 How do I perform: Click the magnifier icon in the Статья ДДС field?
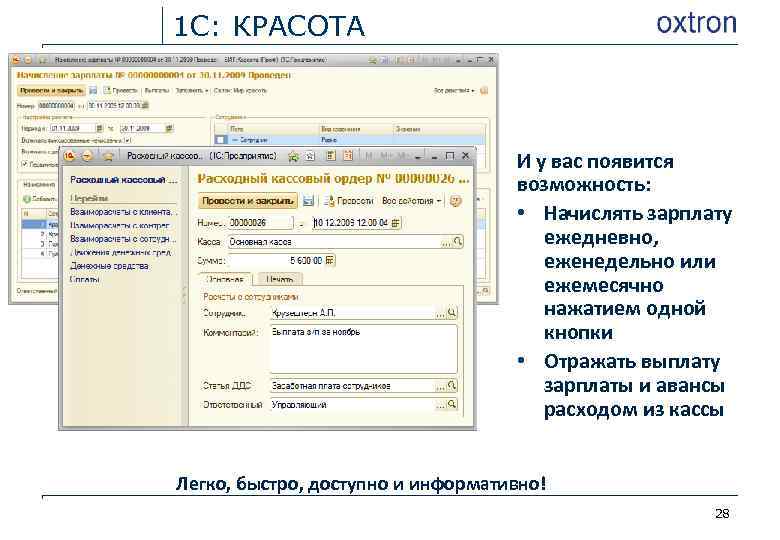452,386
